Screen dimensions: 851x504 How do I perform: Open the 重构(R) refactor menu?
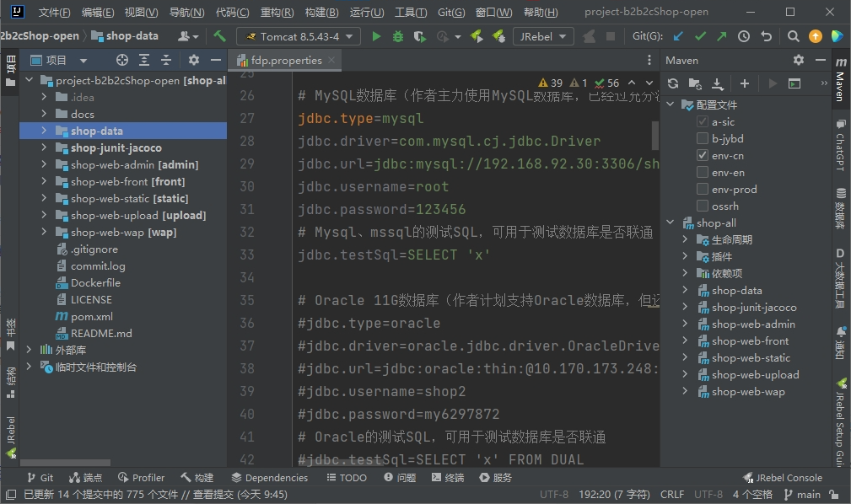(277, 12)
